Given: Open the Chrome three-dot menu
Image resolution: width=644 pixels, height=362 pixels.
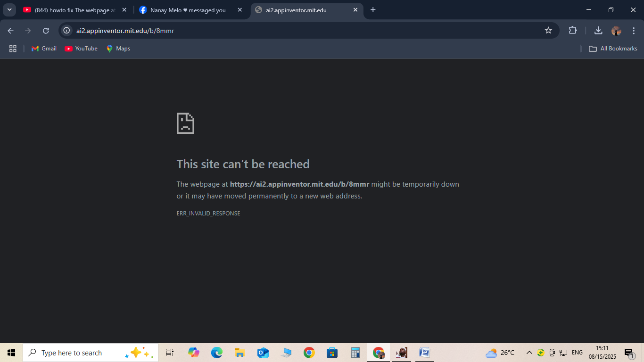Looking at the screenshot, I should click(634, 31).
